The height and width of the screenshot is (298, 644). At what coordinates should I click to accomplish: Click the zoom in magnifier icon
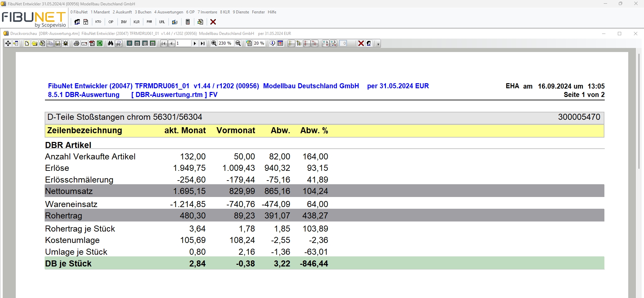tap(214, 43)
